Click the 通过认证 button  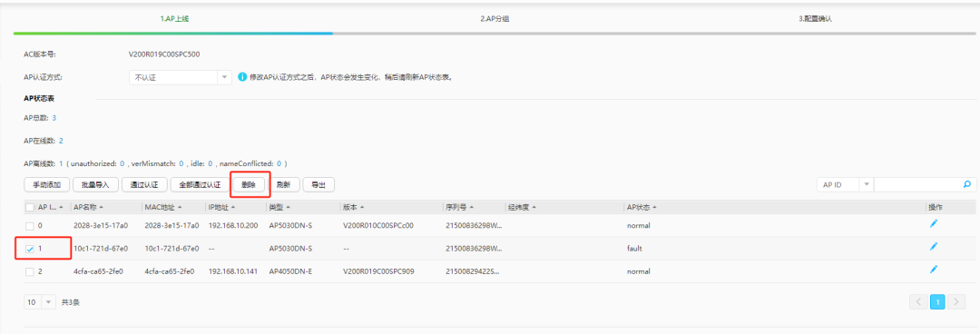click(x=144, y=184)
